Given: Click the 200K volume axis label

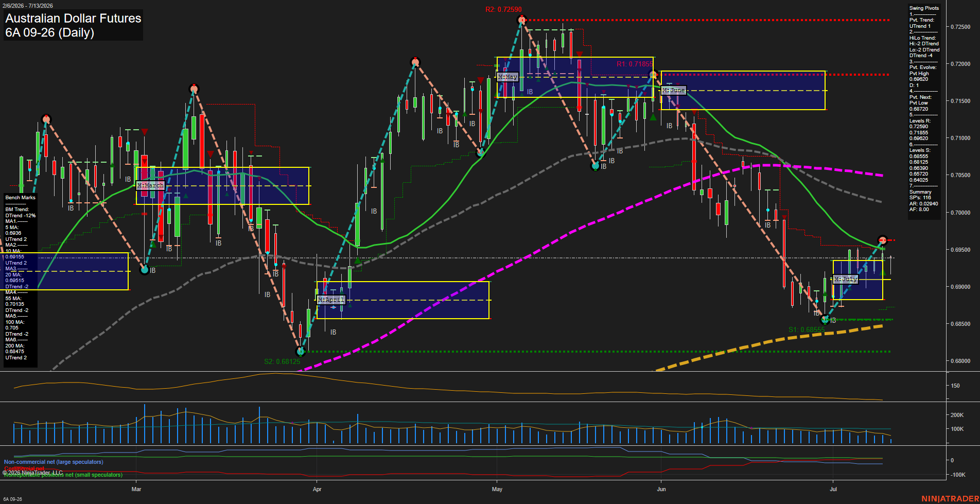Looking at the screenshot, I should click(x=957, y=415).
